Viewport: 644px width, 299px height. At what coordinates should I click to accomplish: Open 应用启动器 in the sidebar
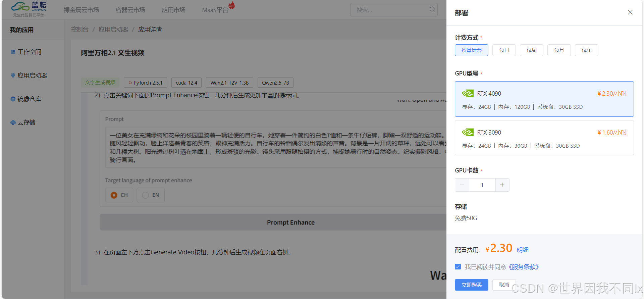tap(32, 76)
